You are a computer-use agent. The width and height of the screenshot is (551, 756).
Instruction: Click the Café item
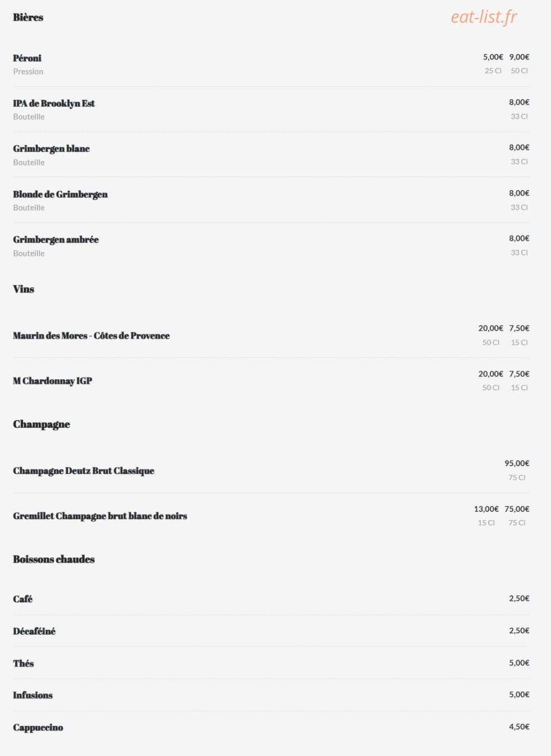tap(23, 599)
